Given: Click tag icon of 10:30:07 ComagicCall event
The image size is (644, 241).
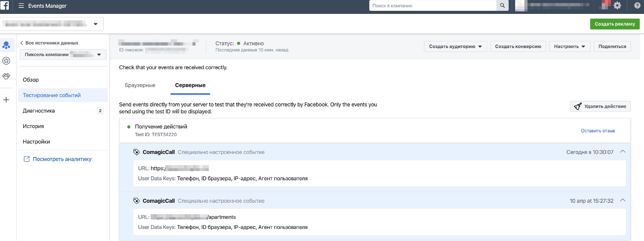Looking at the screenshot, I should point(136,152).
